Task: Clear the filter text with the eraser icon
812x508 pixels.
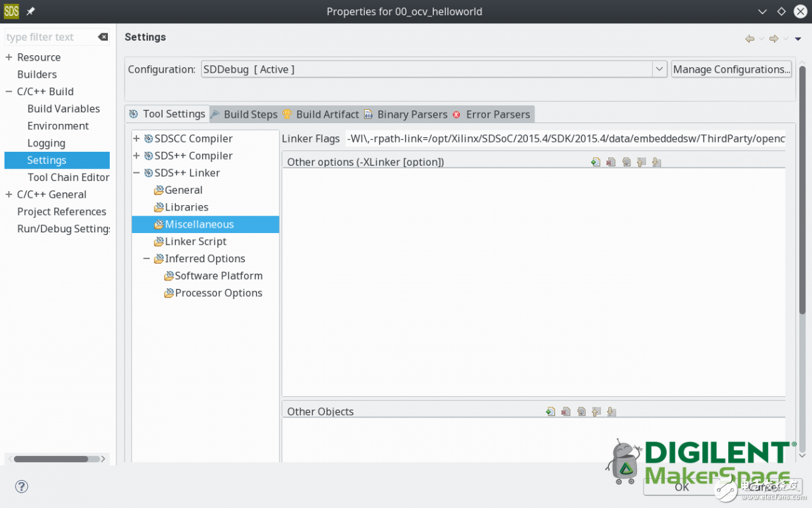Action: (x=103, y=37)
